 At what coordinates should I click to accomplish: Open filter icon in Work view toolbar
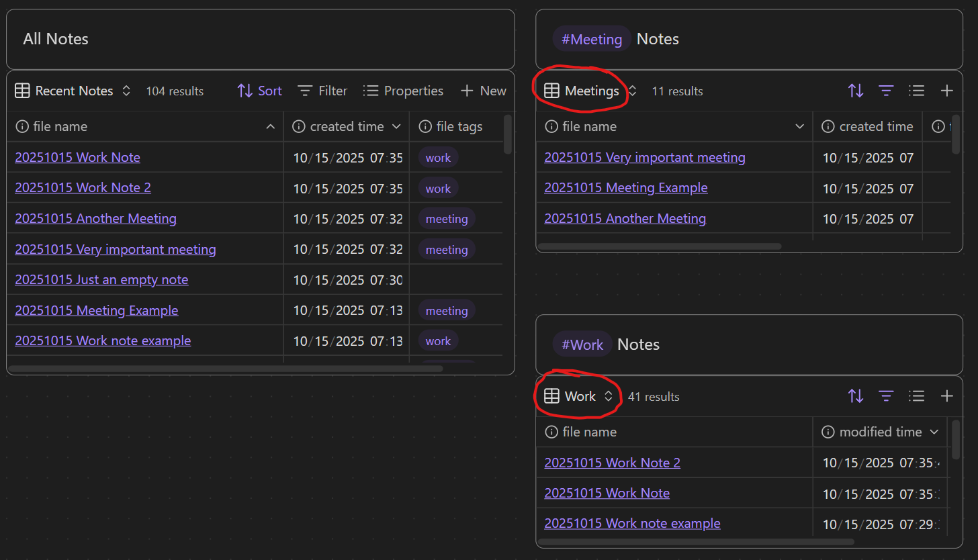(x=887, y=396)
